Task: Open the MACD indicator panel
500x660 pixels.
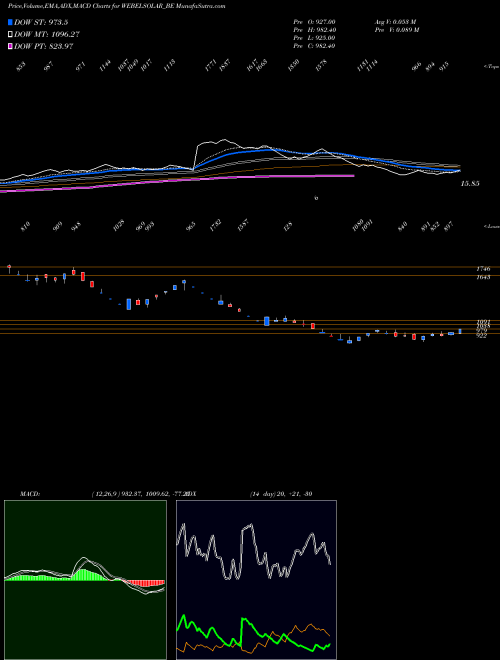Action: [x=85, y=580]
